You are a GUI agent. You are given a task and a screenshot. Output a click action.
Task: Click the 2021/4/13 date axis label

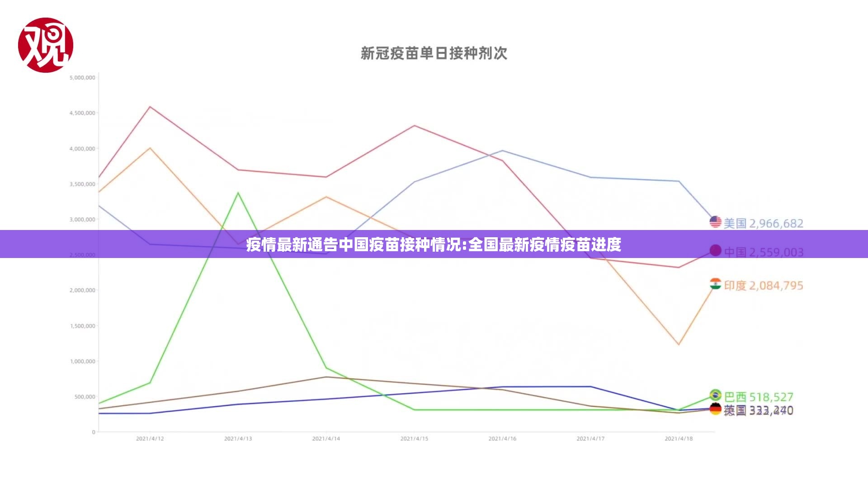[x=238, y=439]
